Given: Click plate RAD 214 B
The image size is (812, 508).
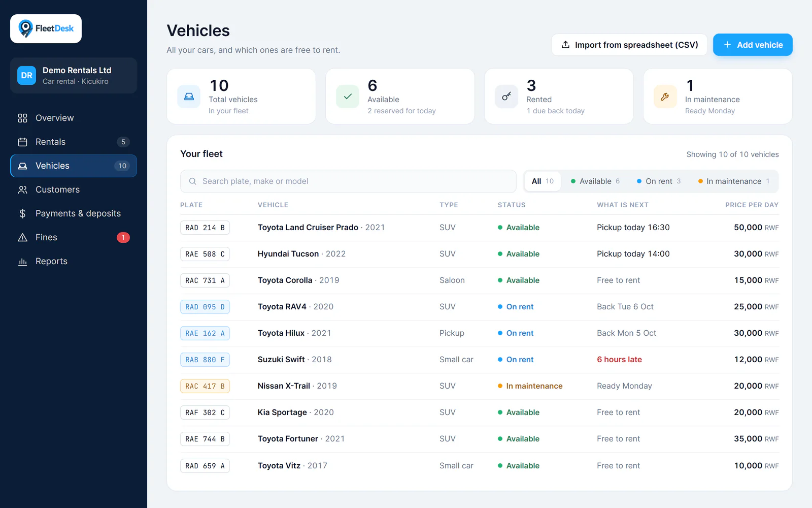Looking at the screenshot, I should (x=205, y=228).
